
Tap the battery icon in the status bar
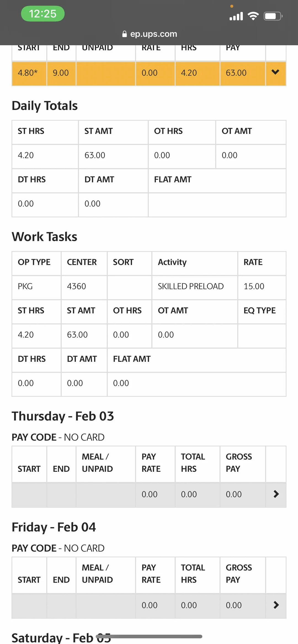273,16
